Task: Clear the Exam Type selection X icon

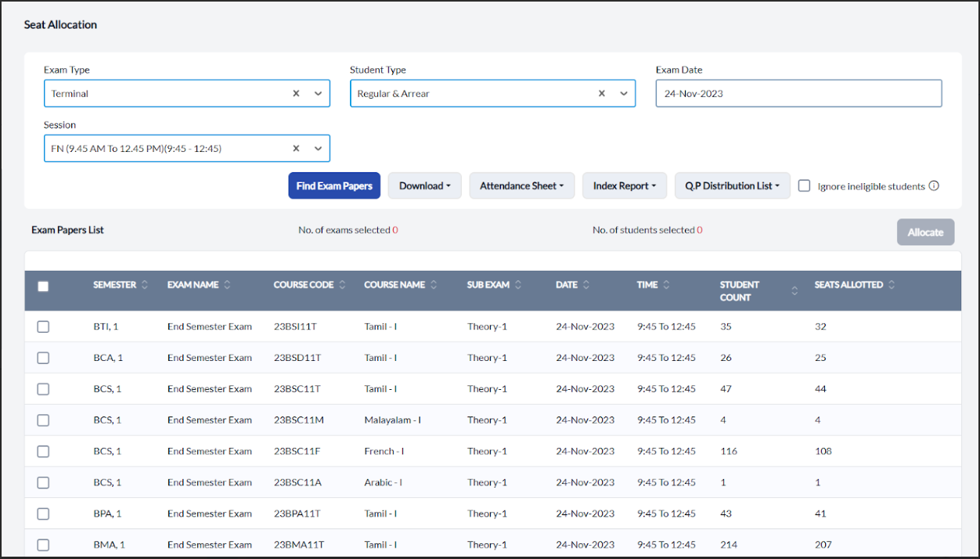Action: [296, 93]
